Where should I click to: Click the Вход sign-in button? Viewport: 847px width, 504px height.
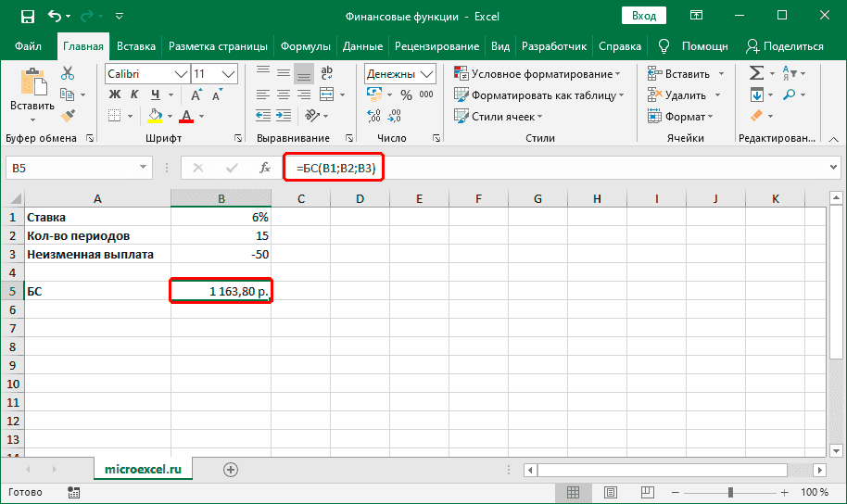(644, 17)
